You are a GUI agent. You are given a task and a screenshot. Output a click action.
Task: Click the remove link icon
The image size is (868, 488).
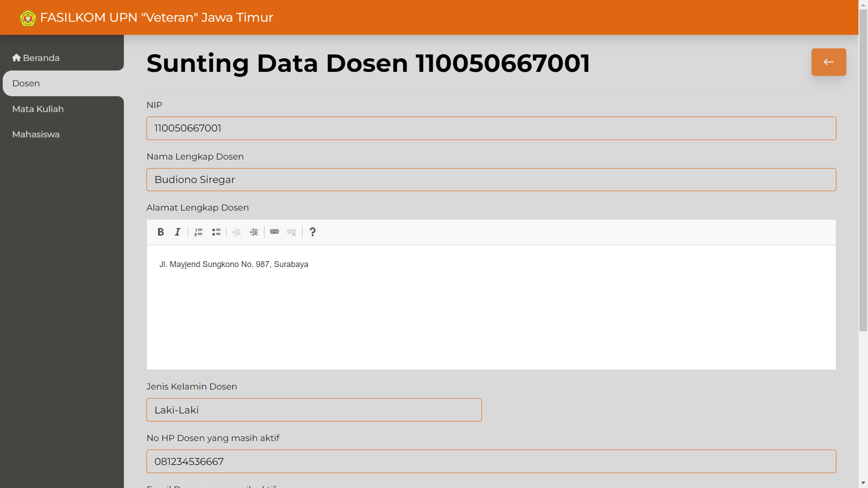pyautogui.click(x=292, y=232)
